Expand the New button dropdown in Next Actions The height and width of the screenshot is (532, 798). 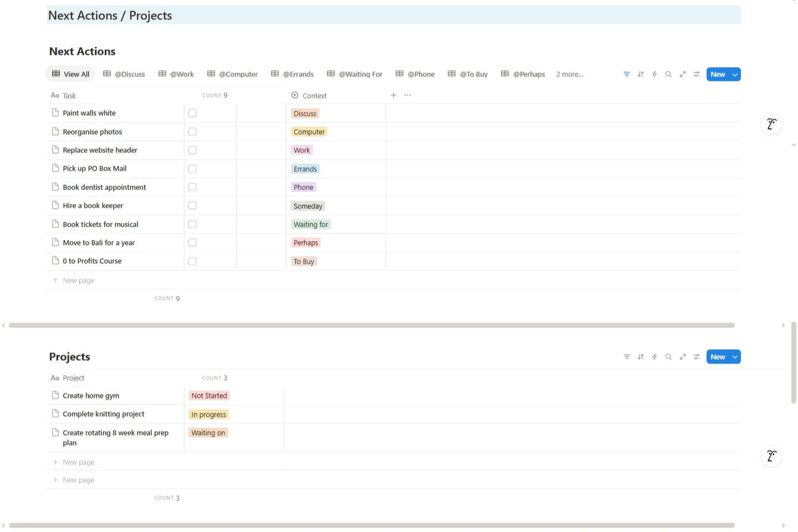click(x=735, y=74)
